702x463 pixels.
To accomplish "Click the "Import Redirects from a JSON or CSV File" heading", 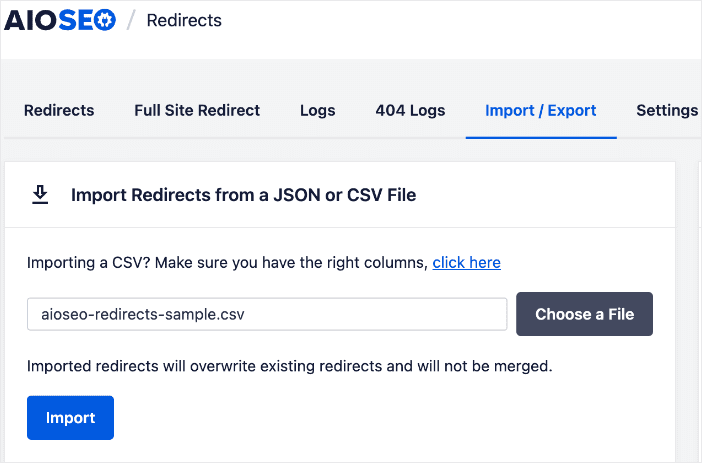I will 243,195.
